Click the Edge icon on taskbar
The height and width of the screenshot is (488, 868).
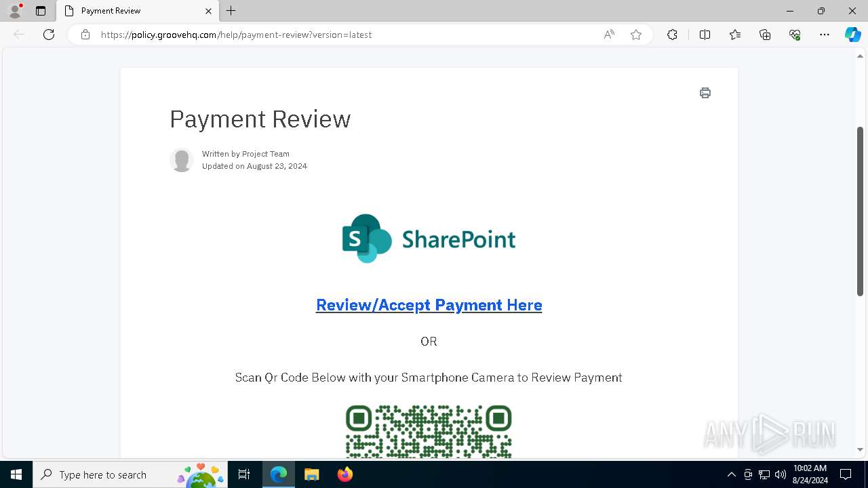pyautogui.click(x=279, y=474)
